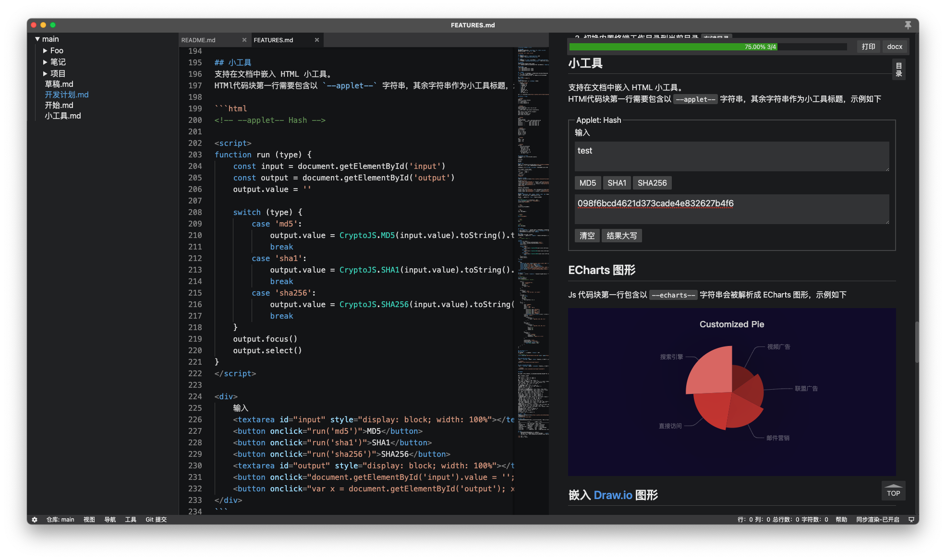Click the 'function run (type) {' line
The height and width of the screenshot is (560, 946).
263,155
